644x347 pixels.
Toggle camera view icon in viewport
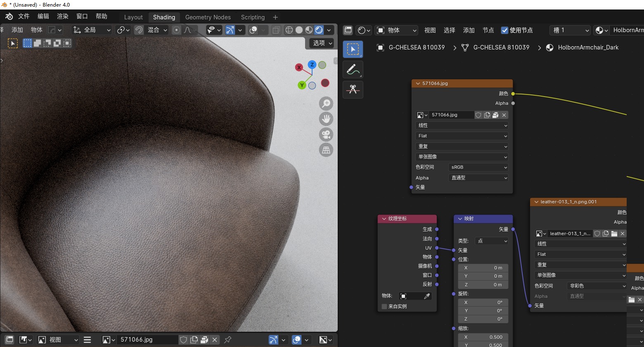[x=326, y=135]
